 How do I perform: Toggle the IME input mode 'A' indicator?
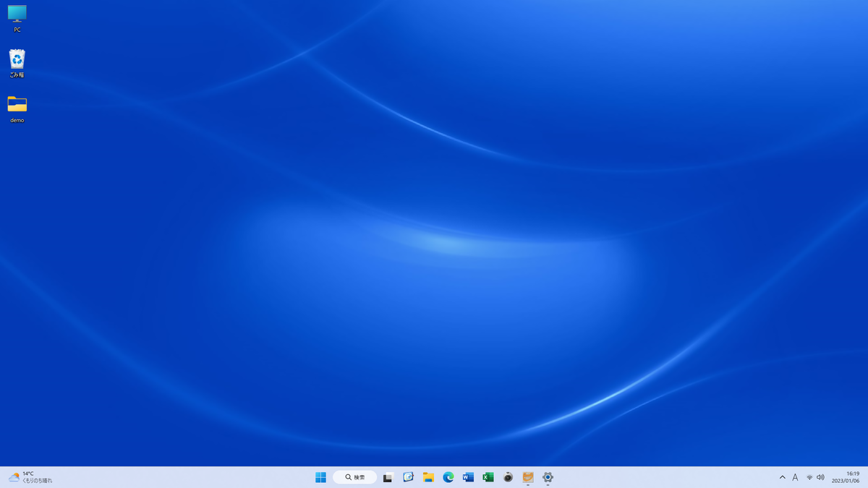(795, 477)
